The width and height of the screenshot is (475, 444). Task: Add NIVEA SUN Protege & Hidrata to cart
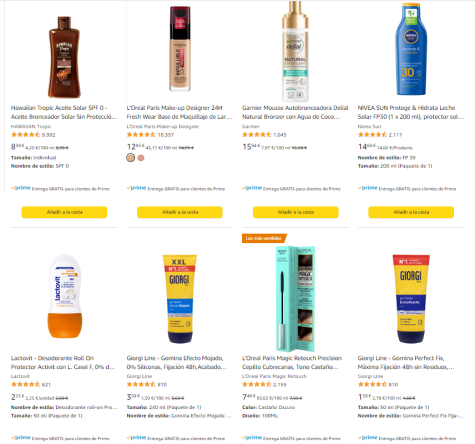coord(411,212)
